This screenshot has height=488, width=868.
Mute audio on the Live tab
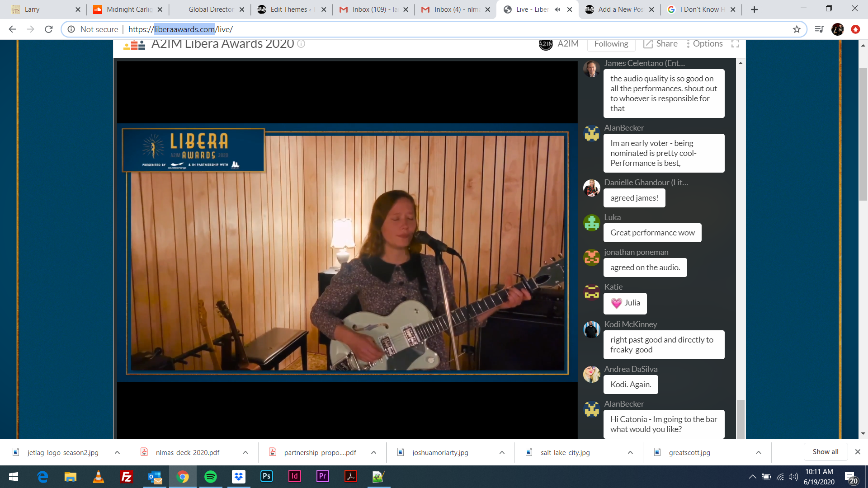coord(557,9)
